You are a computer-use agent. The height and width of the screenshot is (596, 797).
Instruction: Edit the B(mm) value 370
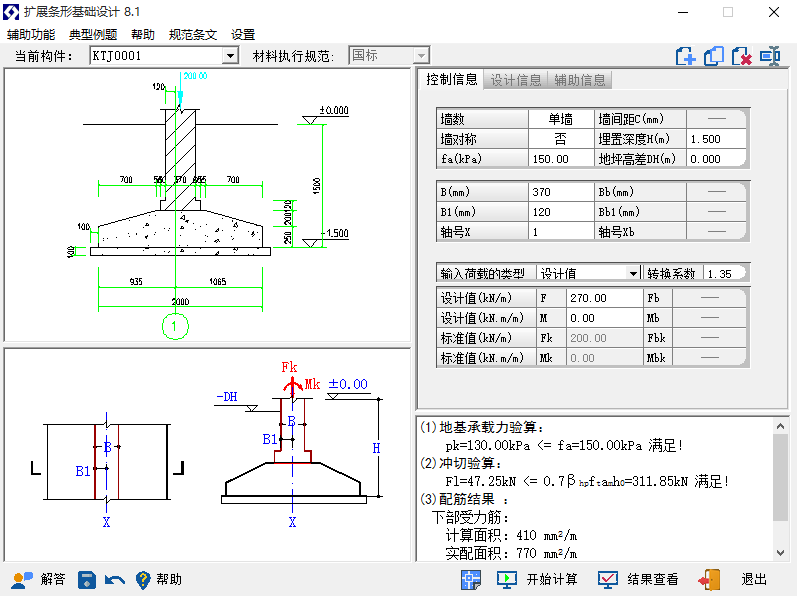point(561,192)
